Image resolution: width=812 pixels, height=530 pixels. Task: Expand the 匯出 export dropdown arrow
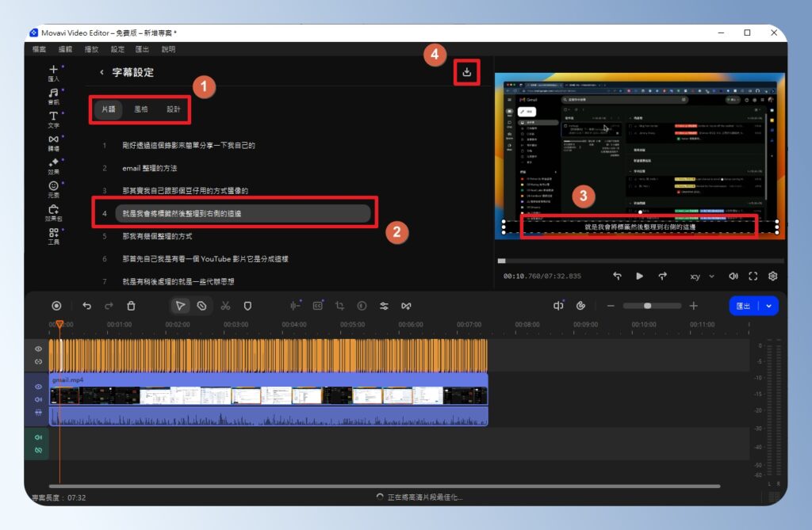[x=768, y=306]
